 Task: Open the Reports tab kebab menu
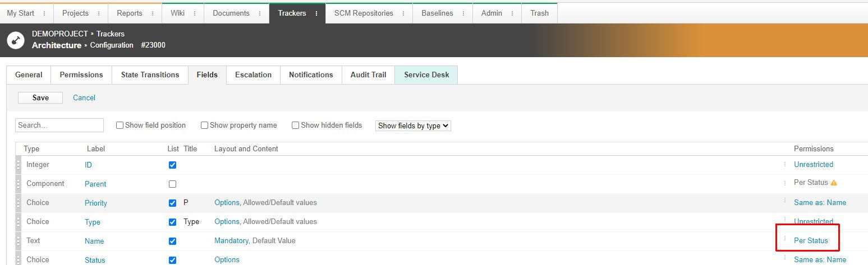(x=153, y=13)
